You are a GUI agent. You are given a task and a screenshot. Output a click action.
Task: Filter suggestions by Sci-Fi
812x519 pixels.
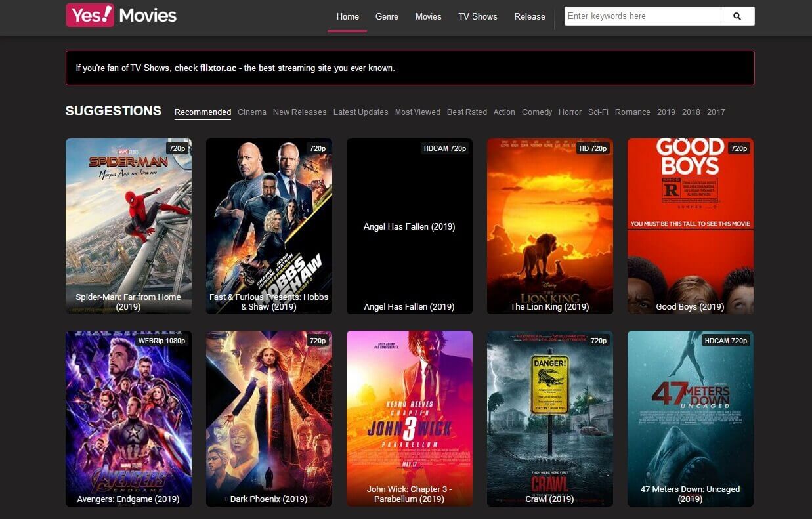(x=598, y=112)
